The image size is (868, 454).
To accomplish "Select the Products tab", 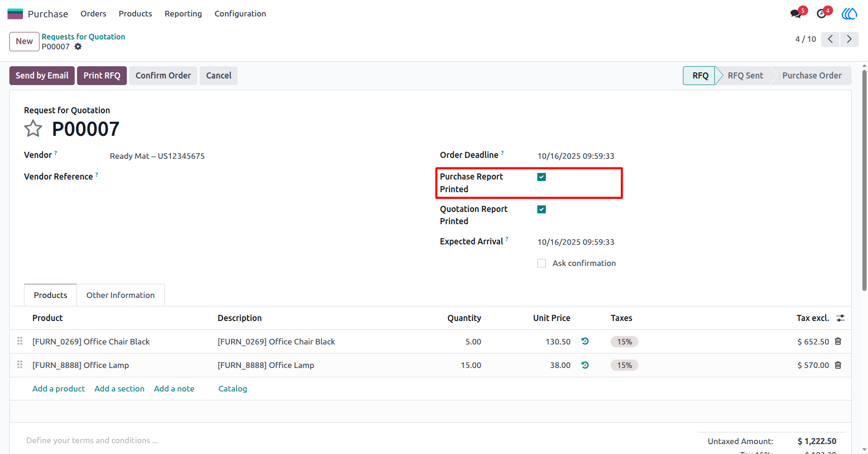I will (x=50, y=295).
